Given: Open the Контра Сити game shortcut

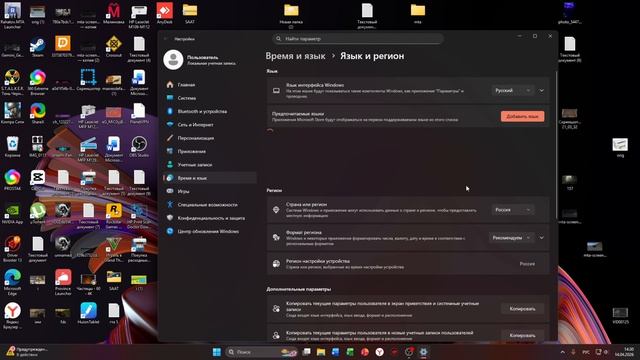Looking at the screenshot, I should point(12,114).
